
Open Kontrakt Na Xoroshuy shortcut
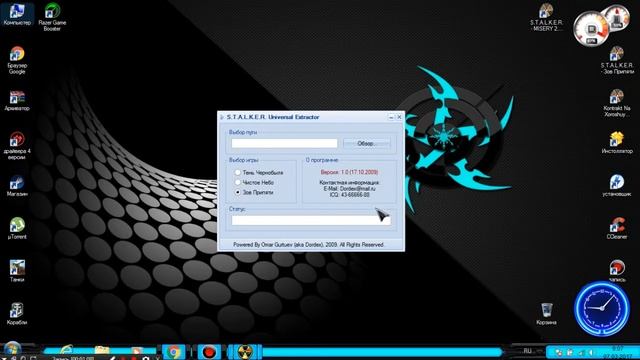point(617,103)
